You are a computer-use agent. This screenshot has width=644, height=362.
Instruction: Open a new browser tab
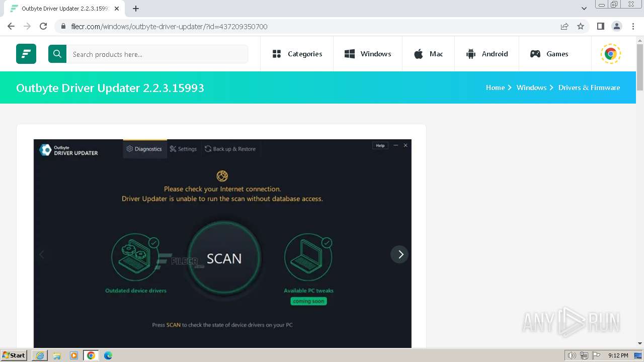pyautogui.click(x=136, y=9)
